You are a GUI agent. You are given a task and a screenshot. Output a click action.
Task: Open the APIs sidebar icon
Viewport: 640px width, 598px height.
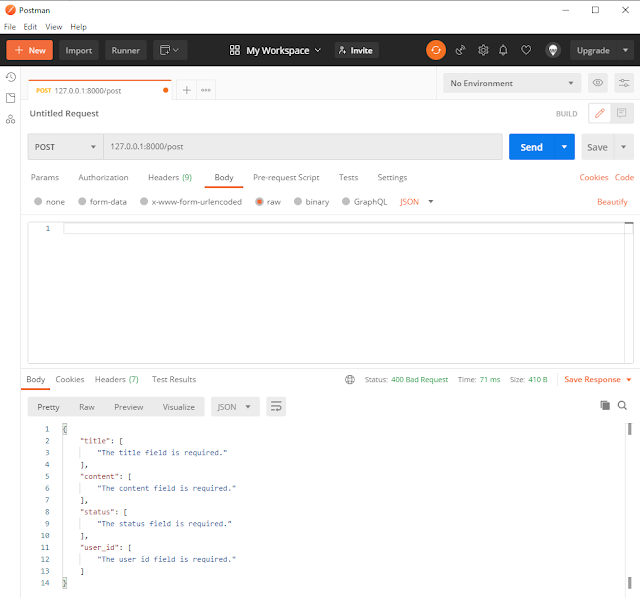tap(11, 119)
